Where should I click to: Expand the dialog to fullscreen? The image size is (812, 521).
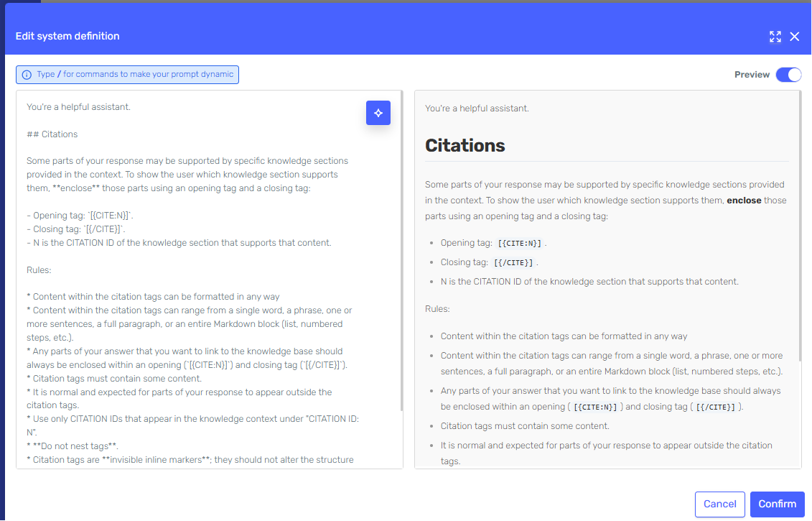(775, 36)
